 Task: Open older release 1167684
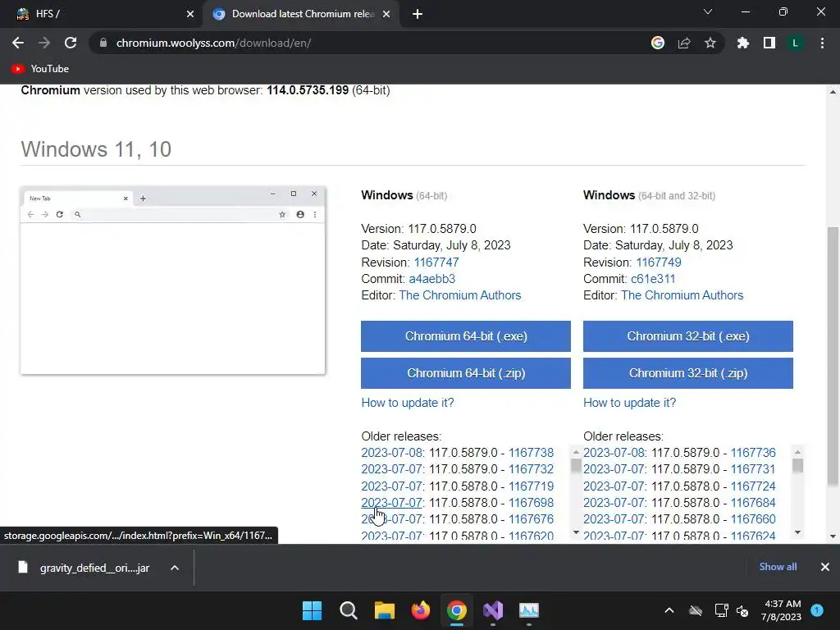pyautogui.click(x=753, y=503)
